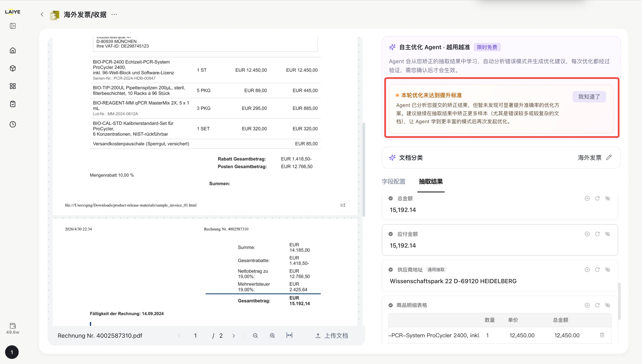The height and width of the screenshot is (364, 642).
Task: Open the more options ellipsis next to title
Action: [114, 14]
